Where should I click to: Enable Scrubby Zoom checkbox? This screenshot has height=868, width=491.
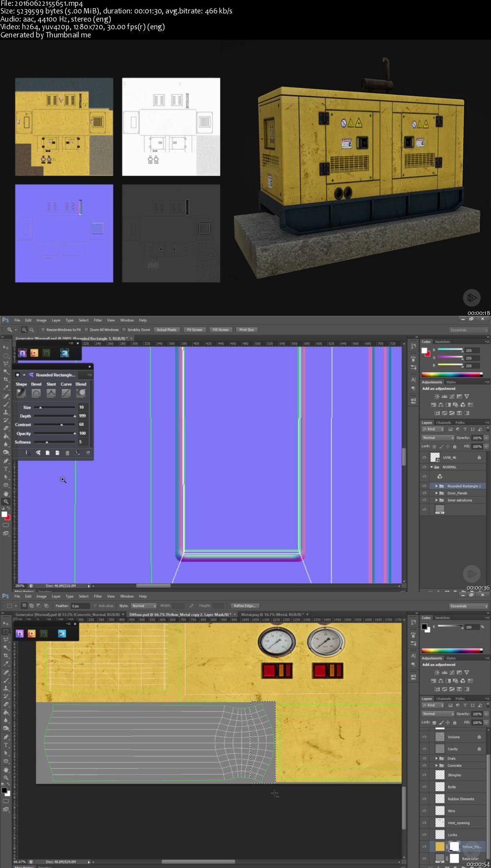[x=124, y=330]
